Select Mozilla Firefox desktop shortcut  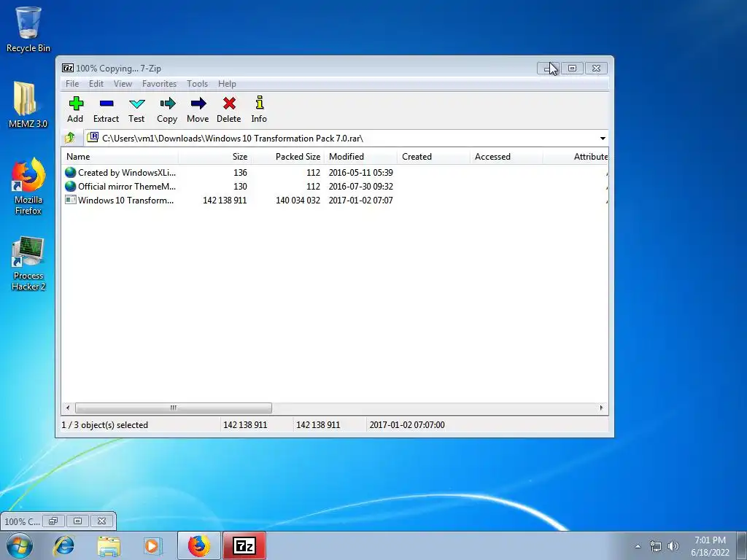point(28,187)
